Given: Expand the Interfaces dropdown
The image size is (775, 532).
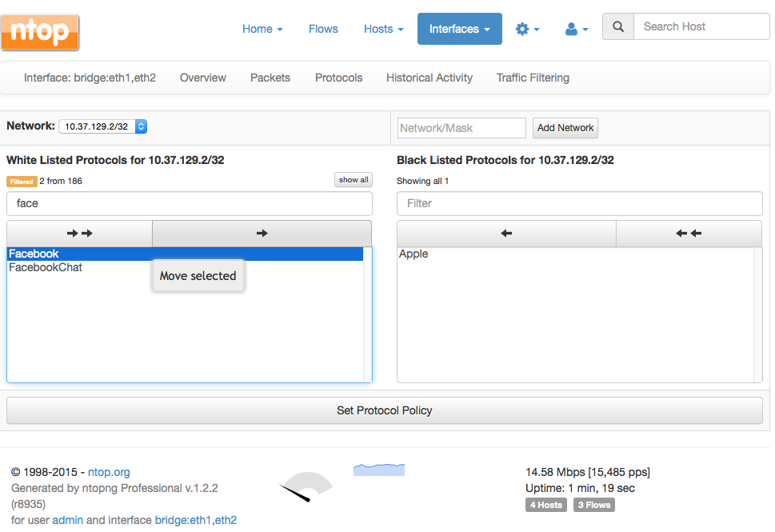Looking at the screenshot, I should [x=460, y=29].
